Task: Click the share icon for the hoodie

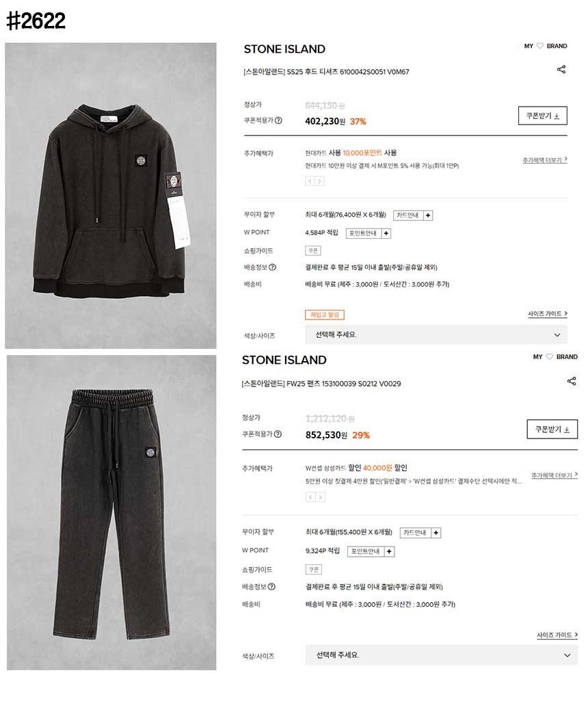Action: tap(561, 69)
